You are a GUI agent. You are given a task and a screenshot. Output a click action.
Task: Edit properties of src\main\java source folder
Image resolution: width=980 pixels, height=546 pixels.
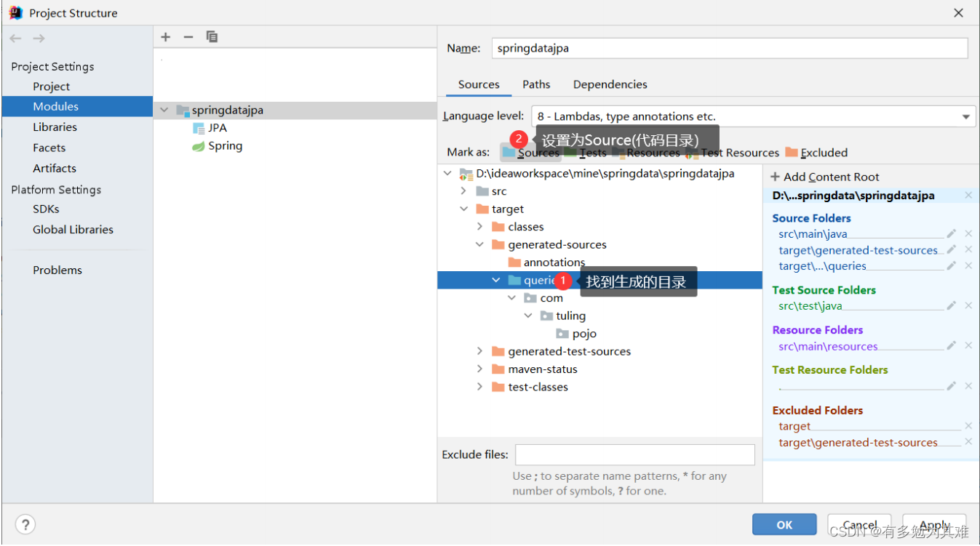[951, 234]
